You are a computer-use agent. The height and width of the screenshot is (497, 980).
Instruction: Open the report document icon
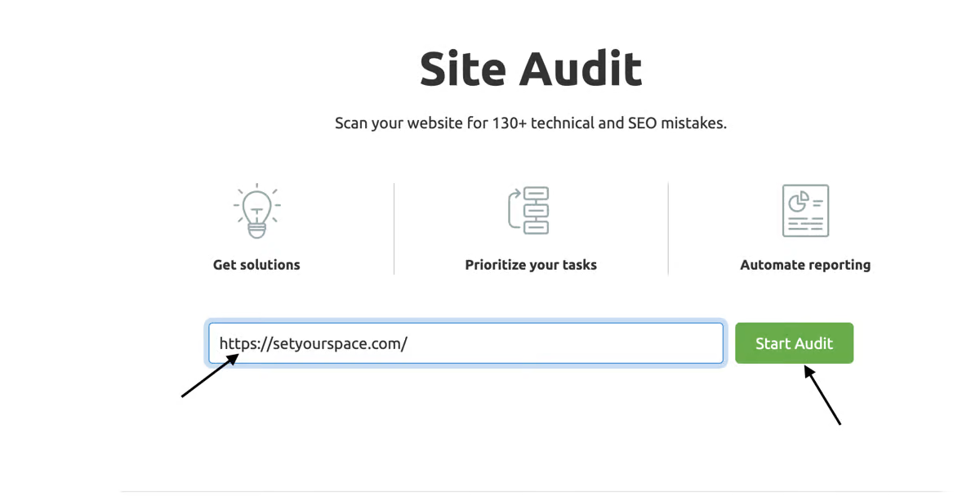tap(805, 211)
